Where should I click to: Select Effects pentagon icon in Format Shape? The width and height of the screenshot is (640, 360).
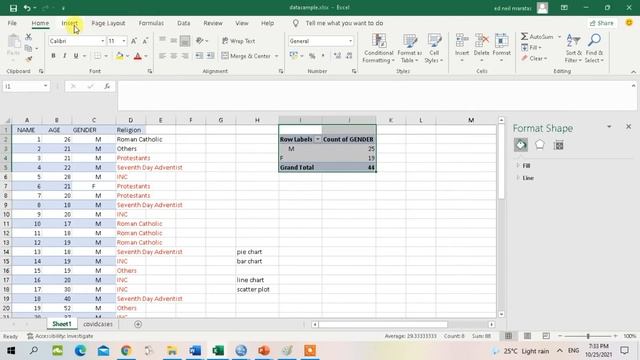click(x=540, y=145)
